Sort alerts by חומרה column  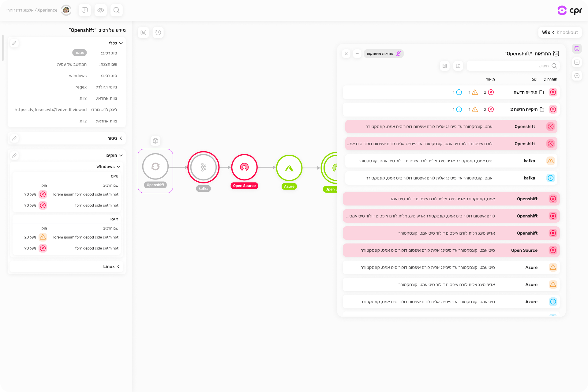pos(551,79)
